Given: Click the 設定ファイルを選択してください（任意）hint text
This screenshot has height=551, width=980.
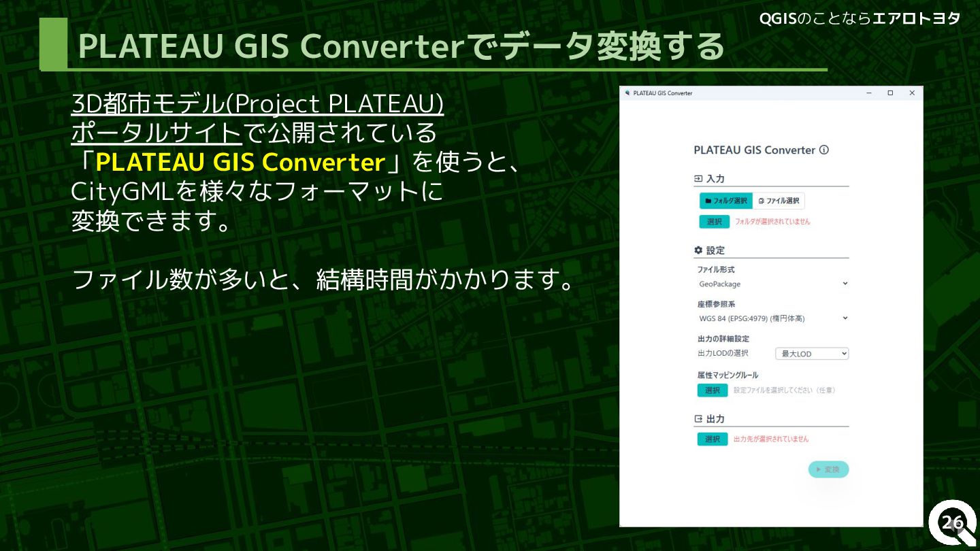Looking at the screenshot, I should [785, 390].
